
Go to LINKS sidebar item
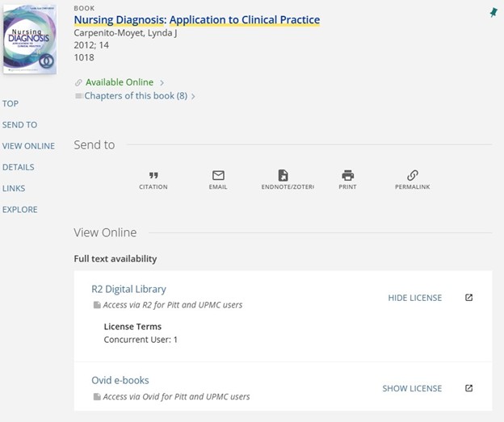(x=14, y=188)
